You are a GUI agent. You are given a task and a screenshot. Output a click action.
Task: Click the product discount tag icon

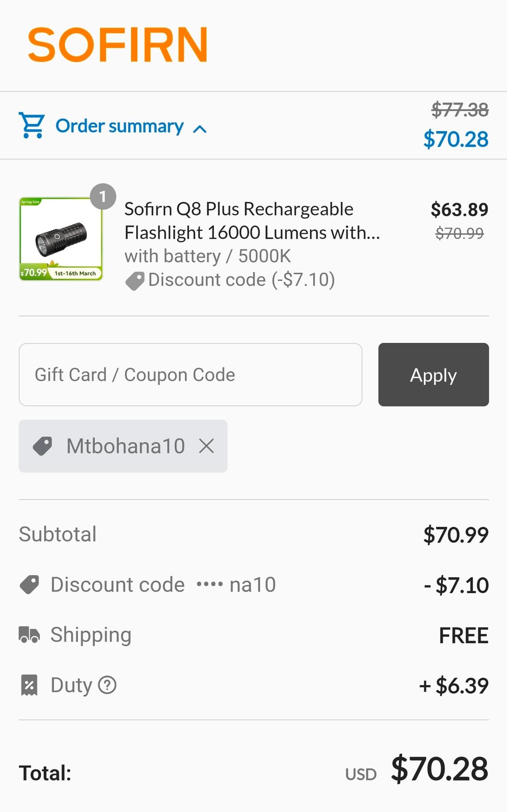click(135, 281)
